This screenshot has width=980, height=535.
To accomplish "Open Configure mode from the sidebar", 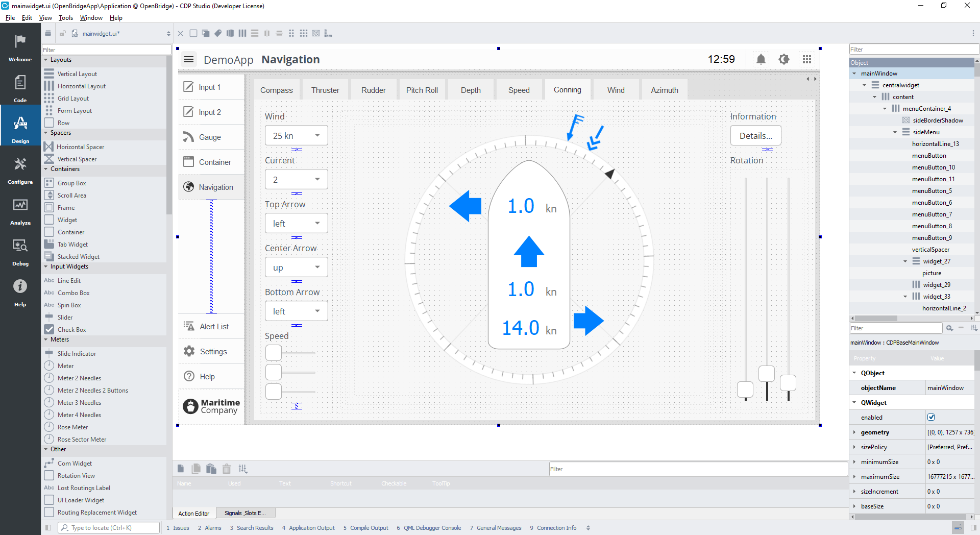I will (20, 168).
